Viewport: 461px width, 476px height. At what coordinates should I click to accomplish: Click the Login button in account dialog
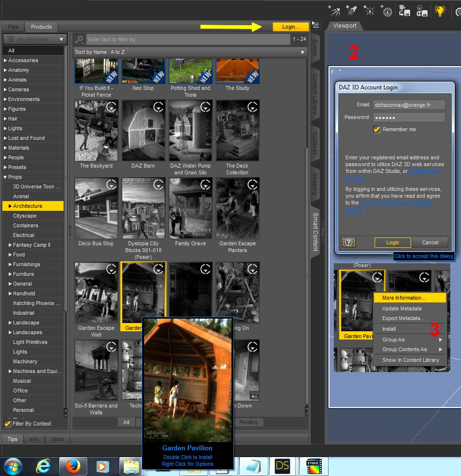tap(393, 242)
